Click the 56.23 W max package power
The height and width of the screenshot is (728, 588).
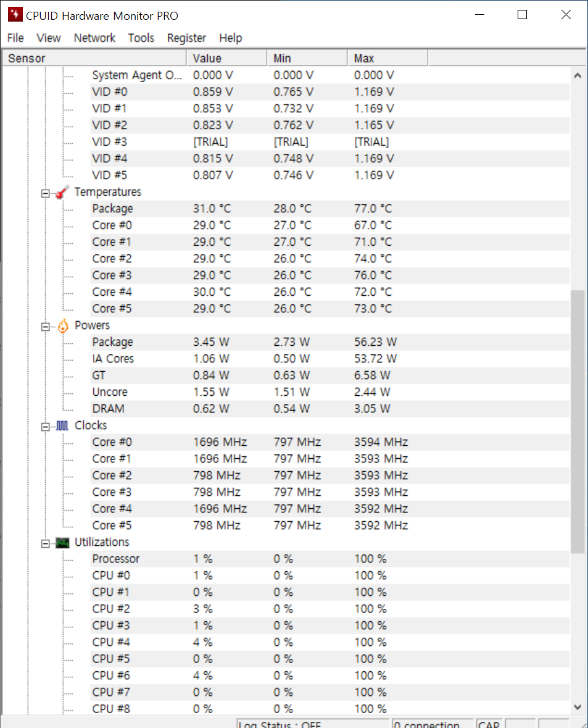[x=376, y=342]
